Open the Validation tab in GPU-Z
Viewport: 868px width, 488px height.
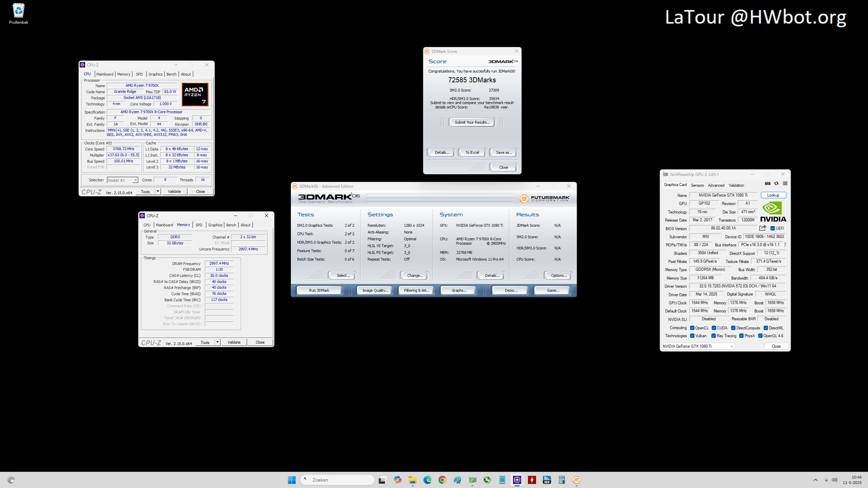coord(736,185)
